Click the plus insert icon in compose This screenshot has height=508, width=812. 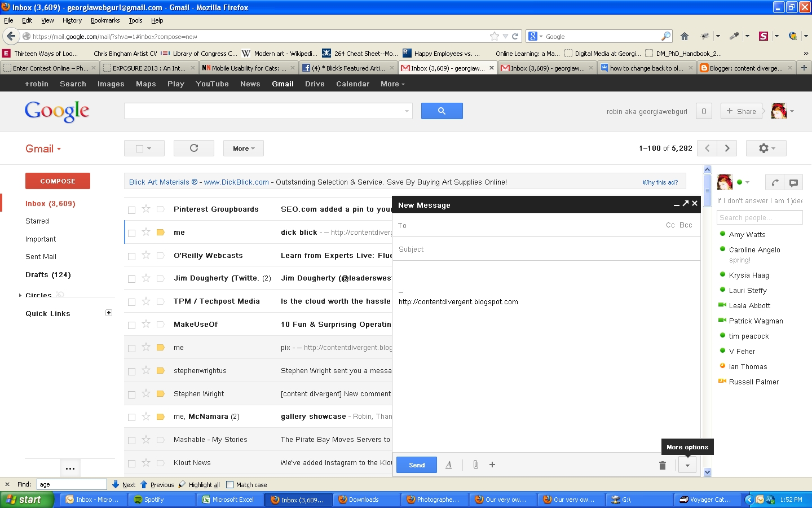(x=492, y=465)
